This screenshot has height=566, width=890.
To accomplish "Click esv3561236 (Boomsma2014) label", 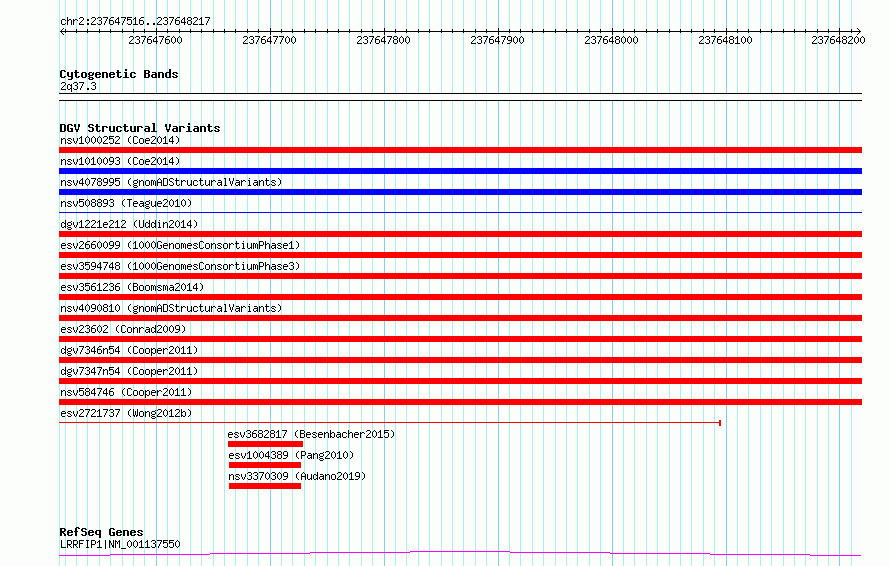I will [132, 287].
